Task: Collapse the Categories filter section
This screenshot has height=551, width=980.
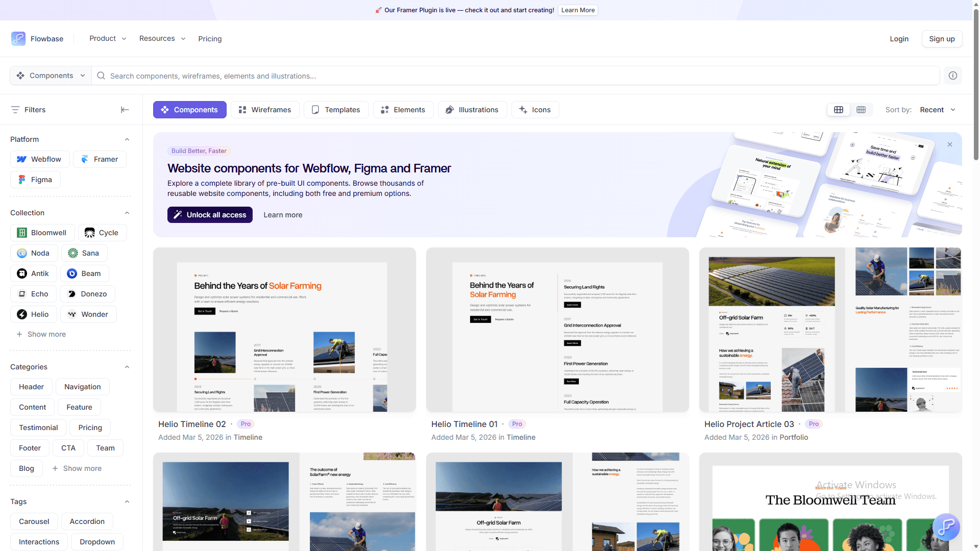Action: tap(127, 367)
